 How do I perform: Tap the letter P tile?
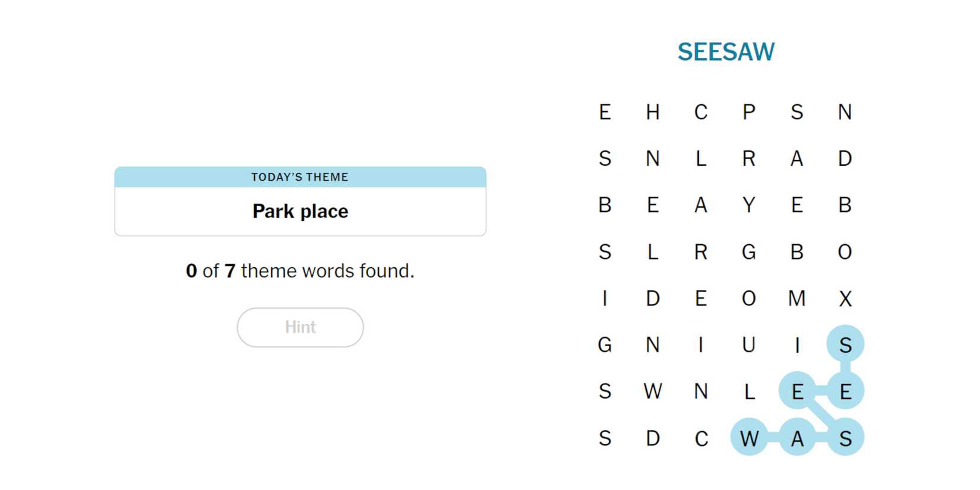[749, 112]
